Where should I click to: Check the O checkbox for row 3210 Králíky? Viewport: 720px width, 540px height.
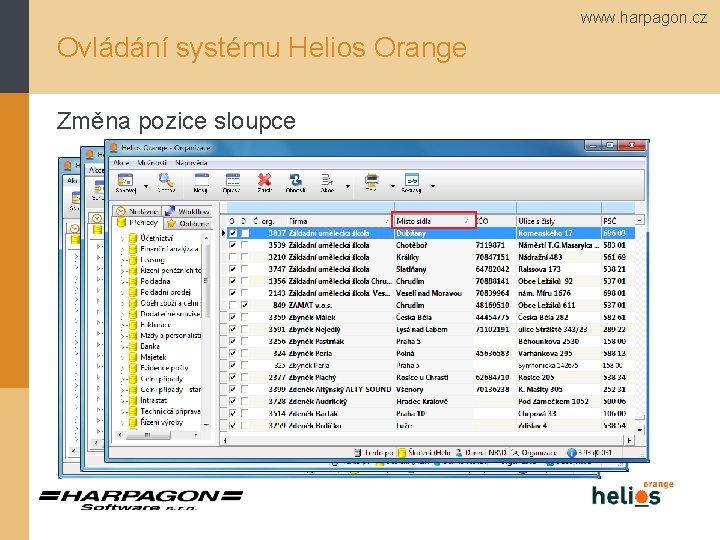[x=233, y=257]
